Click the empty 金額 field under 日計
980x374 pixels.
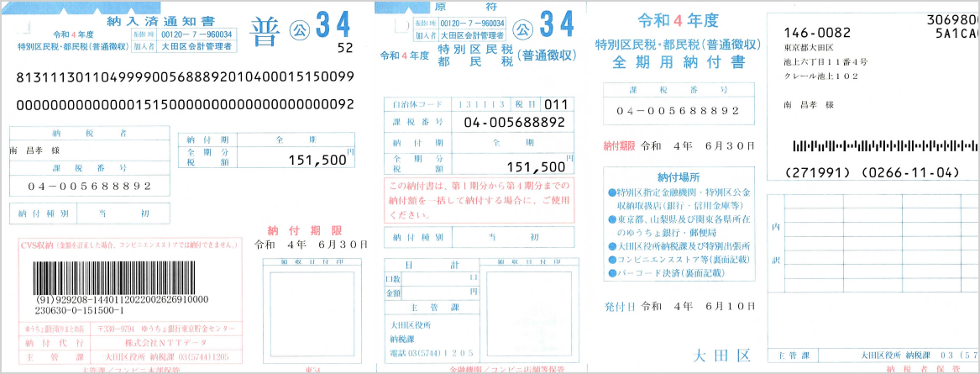click(441, 292)
